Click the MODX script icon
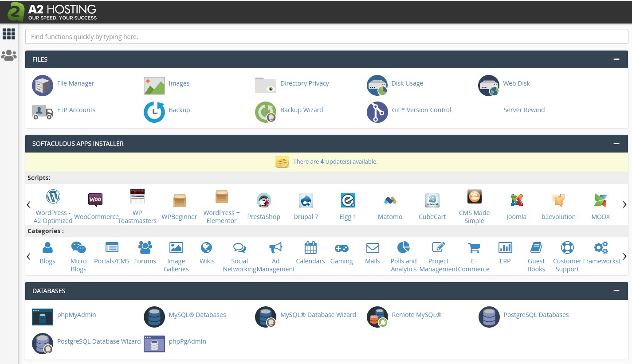The height and width of the screenshot is (364, 632). [x=601, y=200]
